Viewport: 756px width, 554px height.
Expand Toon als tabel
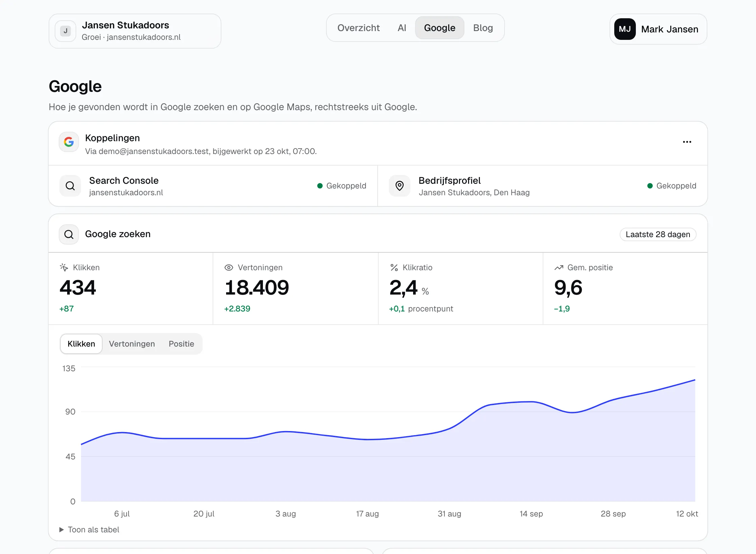89,530
